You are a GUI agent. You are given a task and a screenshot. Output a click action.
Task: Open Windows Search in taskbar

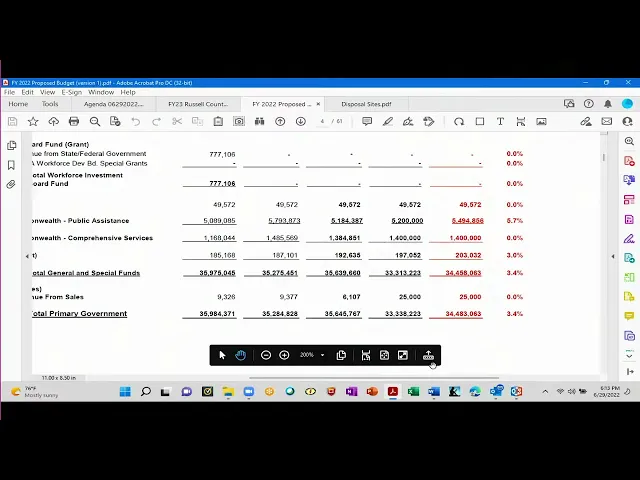point(146,391)
